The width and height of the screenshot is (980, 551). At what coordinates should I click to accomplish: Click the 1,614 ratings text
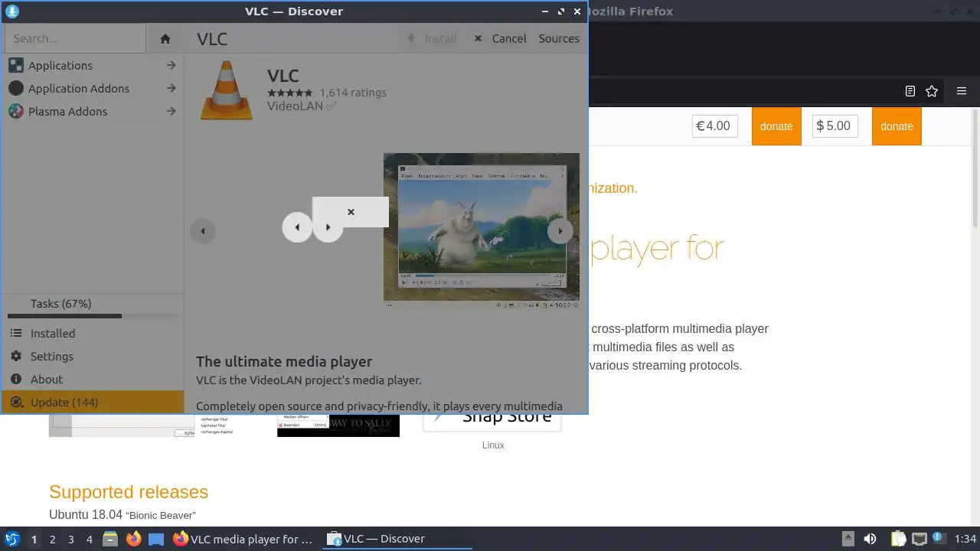353,93
